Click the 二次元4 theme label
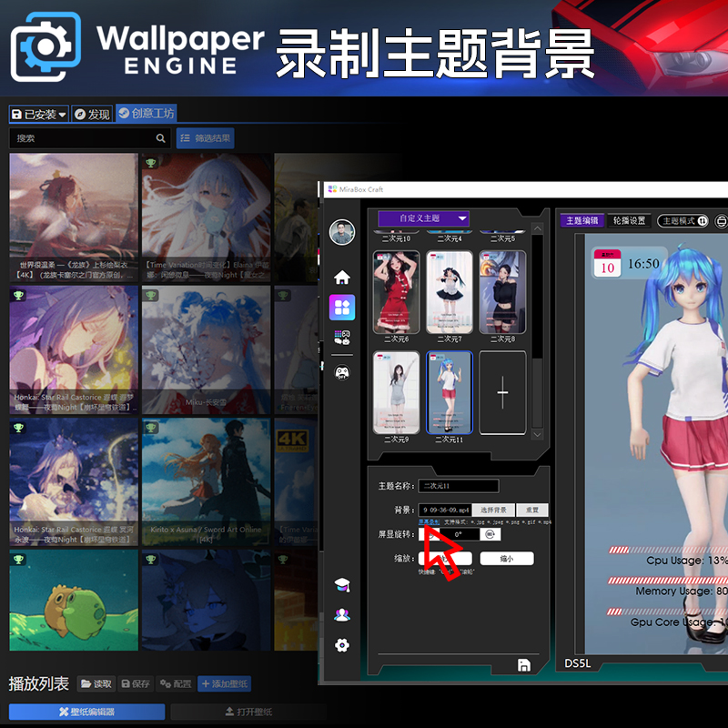728x728 pixels. pyautogui.click(x=450, y=238)
